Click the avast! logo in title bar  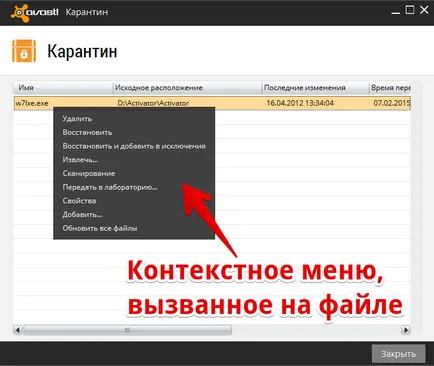click(35, 13)
